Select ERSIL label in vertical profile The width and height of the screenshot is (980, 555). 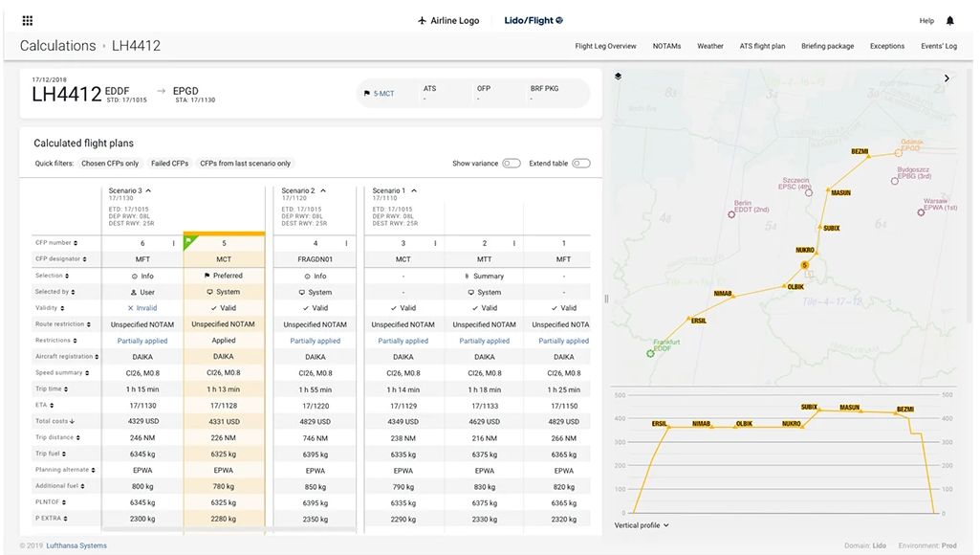pos(660,424)
